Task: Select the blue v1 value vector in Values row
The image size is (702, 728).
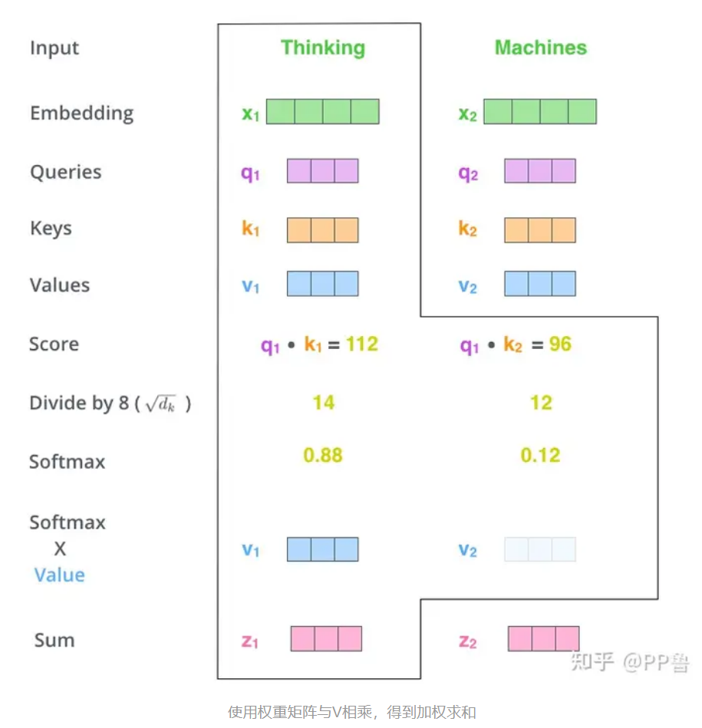Action: coord(323,284)
